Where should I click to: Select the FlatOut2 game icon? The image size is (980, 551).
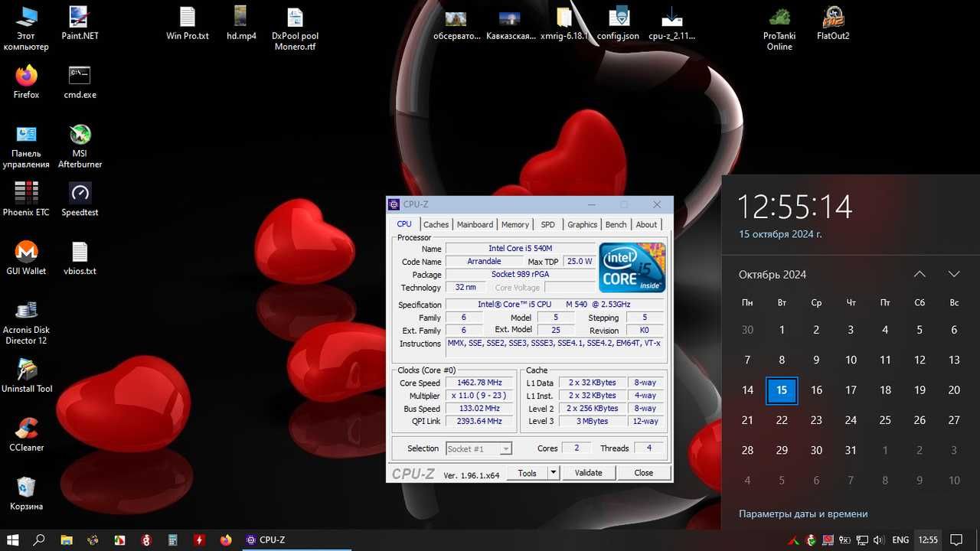(x=833, y=23)
